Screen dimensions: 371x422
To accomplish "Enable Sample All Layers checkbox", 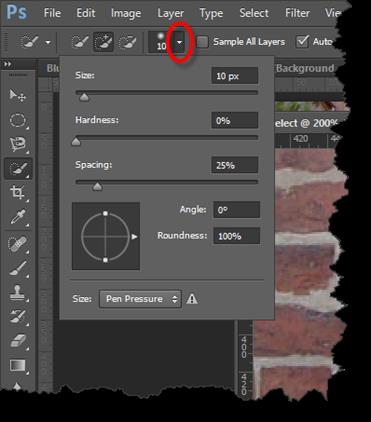I will (202, 42).
